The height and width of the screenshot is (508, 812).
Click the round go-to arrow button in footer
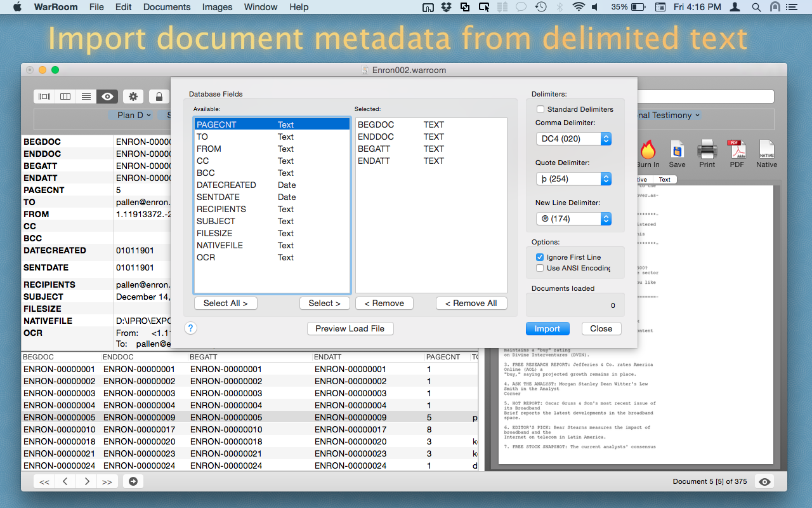(x=133, y=481)
